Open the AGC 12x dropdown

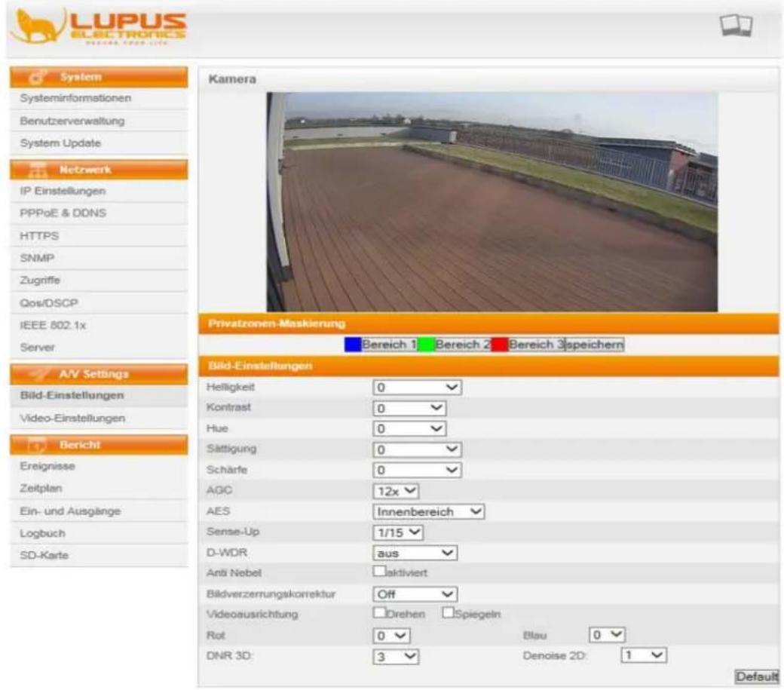click(396, 491)
